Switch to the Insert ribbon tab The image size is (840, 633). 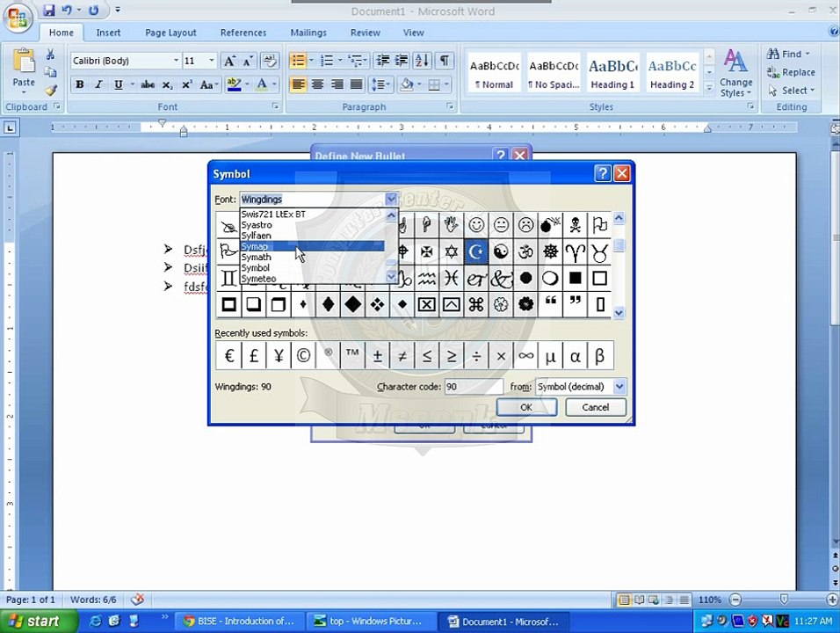point(108,33)
